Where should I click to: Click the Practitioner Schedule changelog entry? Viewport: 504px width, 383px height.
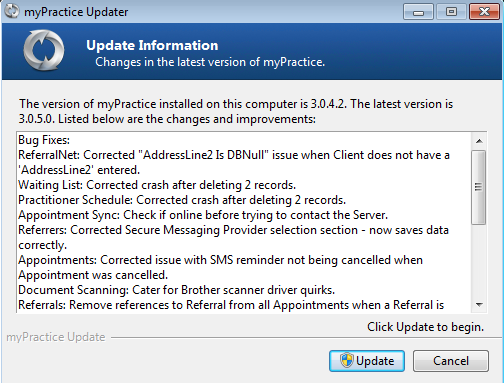(x=182, y=200)
